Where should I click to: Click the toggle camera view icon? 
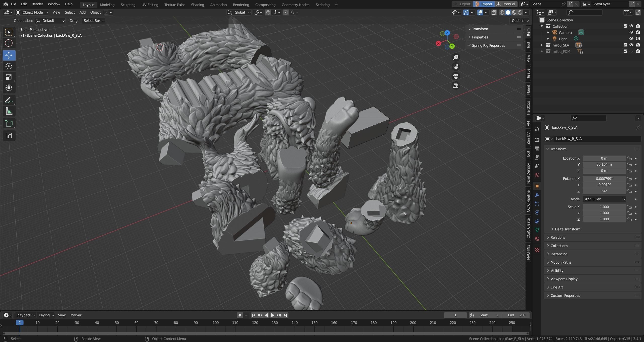[456, 76]
